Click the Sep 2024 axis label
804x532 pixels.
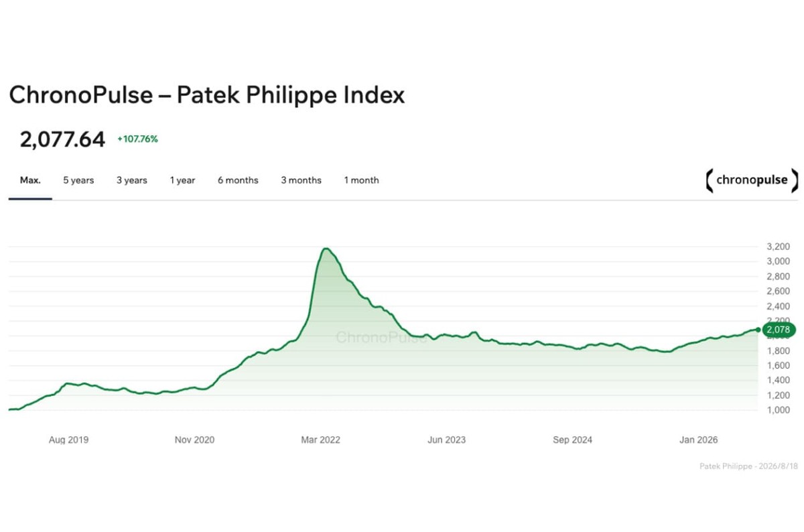click(572, 440)
